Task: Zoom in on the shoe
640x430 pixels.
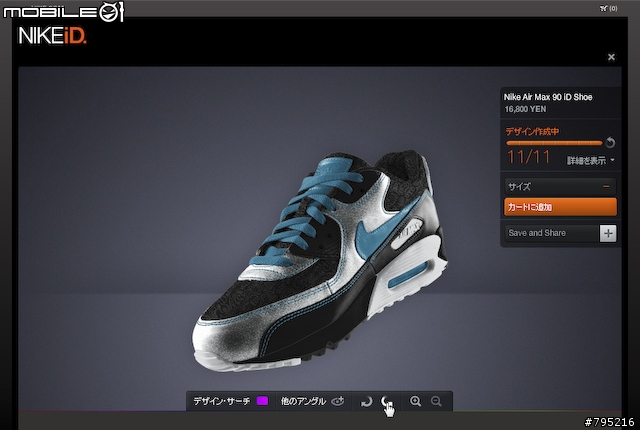Action: point(416,401)
